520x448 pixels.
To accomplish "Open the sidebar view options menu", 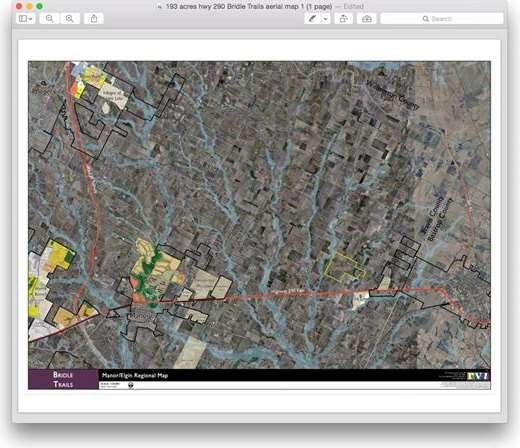I will (x=25, y=19).
